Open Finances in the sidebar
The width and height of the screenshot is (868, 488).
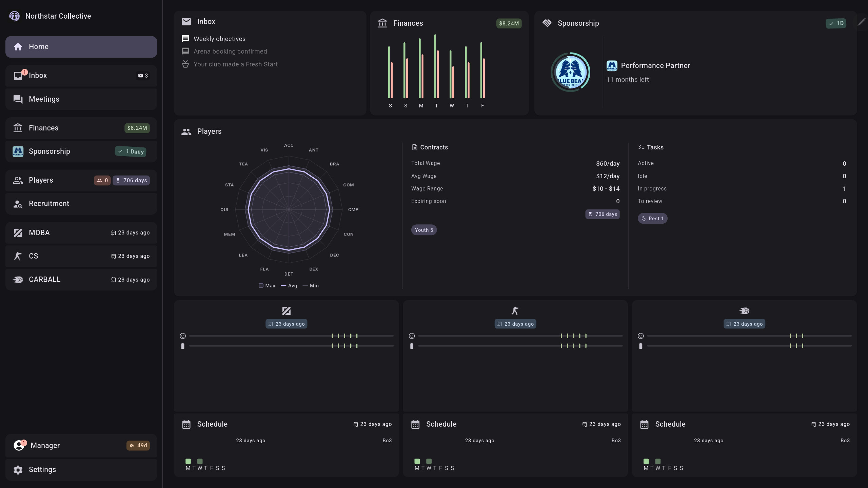pos(81,128)
